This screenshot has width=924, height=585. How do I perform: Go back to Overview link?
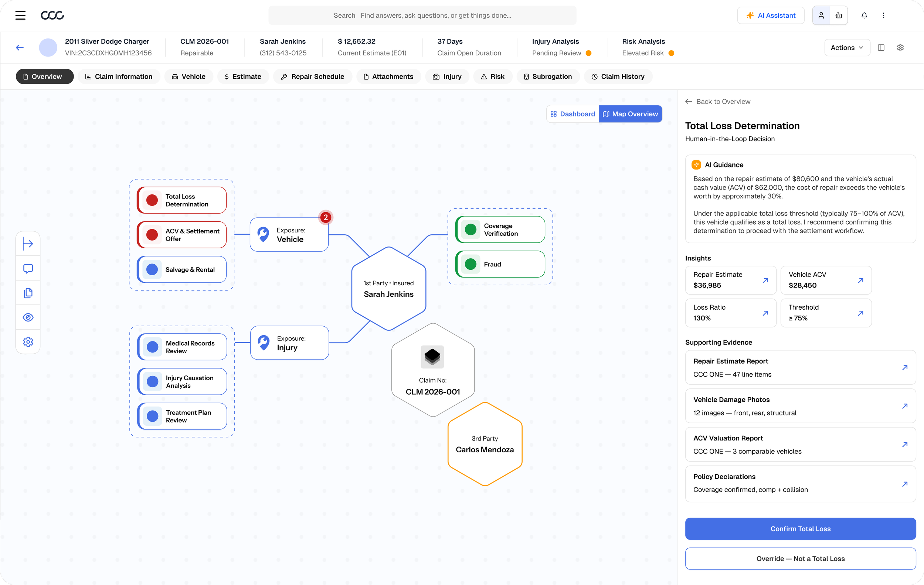pyautogui.click(x=717, y=102)
